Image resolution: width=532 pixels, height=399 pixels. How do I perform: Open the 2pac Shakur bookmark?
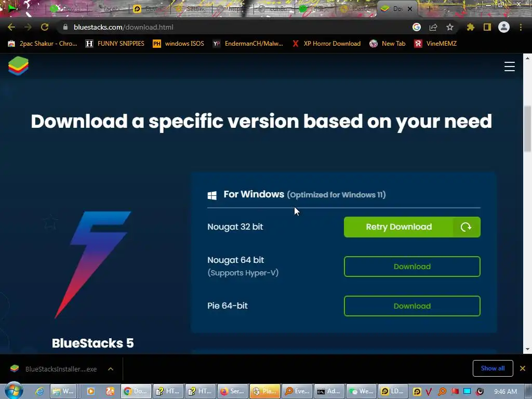tap(43, 44)
